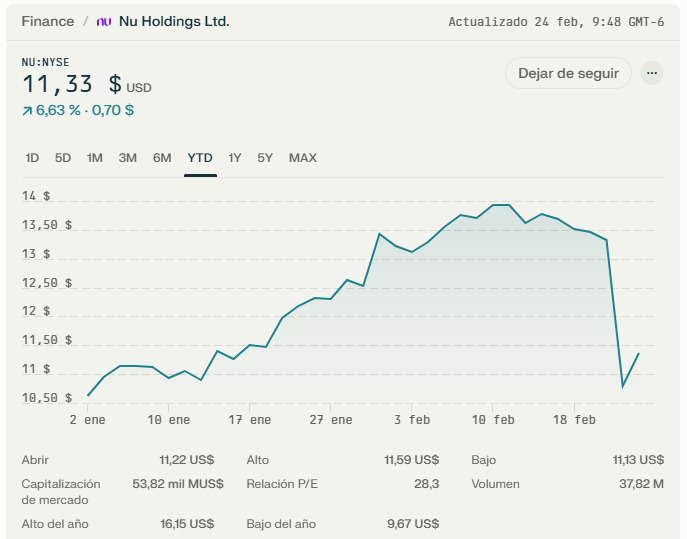Click the 13,50 $ axis label

pos(47,225)
